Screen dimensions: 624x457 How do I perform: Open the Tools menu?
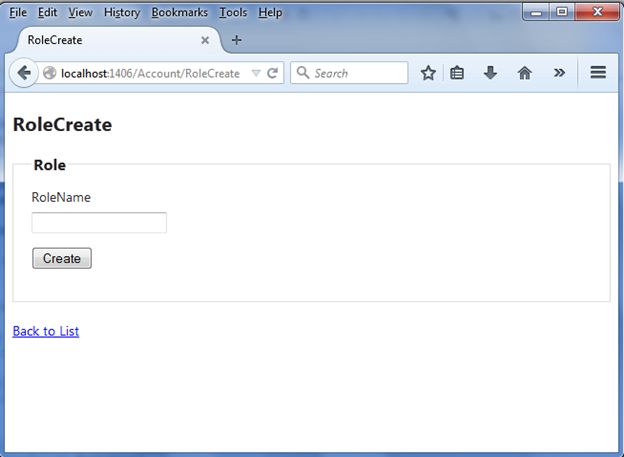(x=233, y=13)
